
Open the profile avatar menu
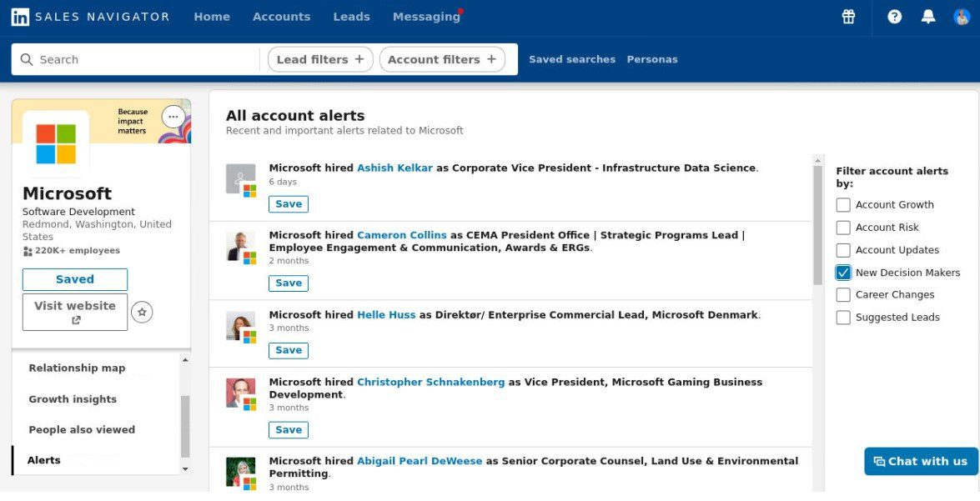tap(962, 17)
